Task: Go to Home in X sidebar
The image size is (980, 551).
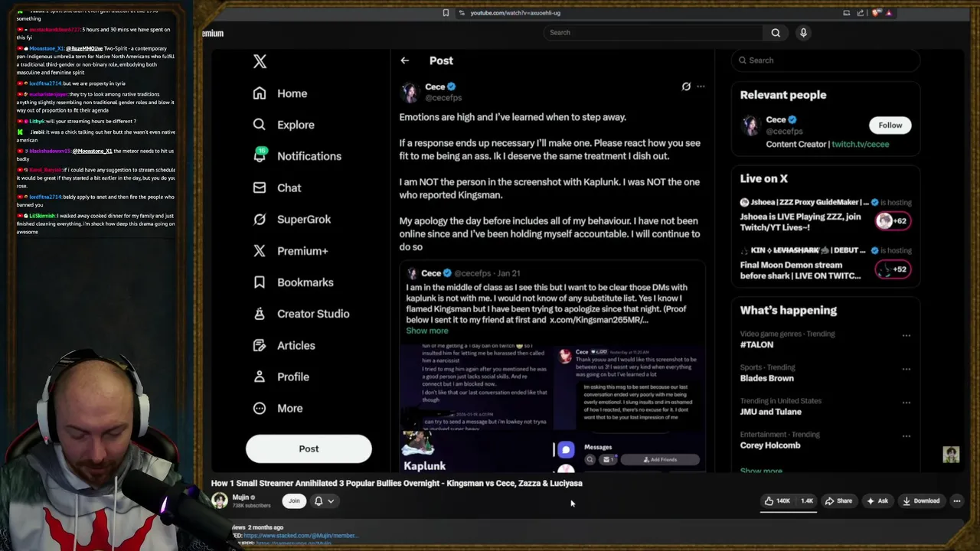Action: coord(280,93)
